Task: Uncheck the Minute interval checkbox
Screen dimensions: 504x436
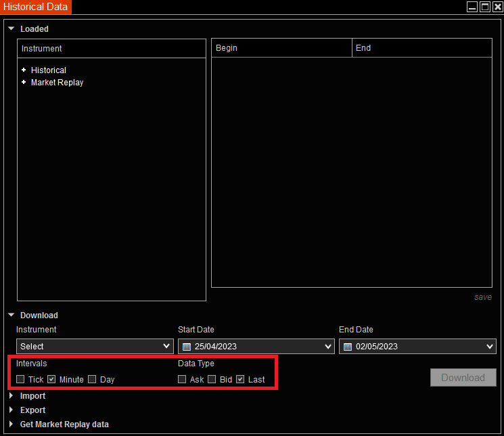Action: [x=51, y=379]
